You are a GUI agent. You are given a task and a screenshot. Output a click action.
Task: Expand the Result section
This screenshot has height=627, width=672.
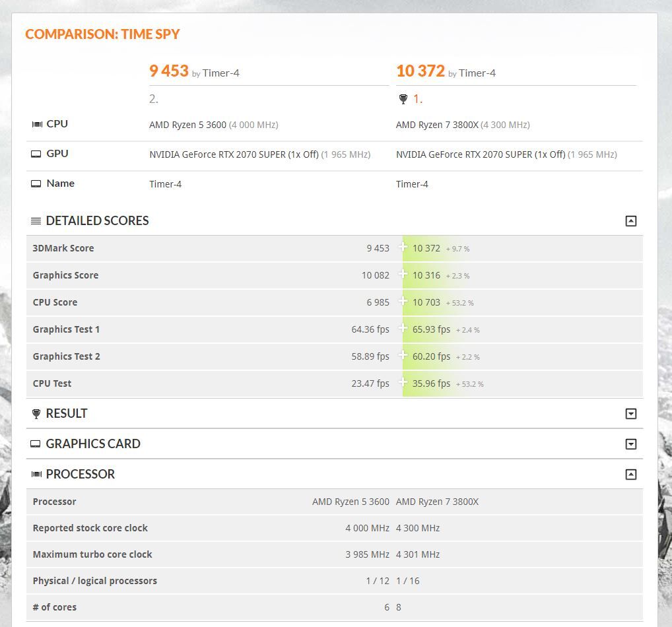630,414
